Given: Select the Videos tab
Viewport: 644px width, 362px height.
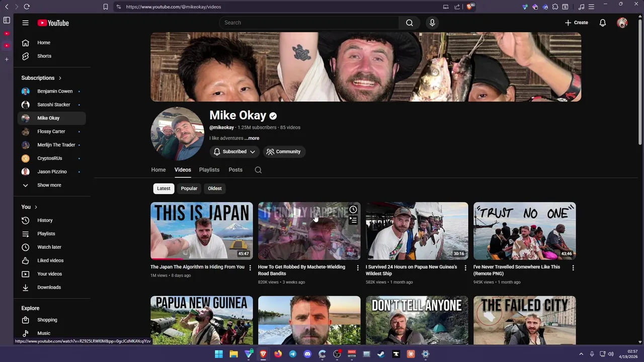Looking at the screenshot, I should (183, 170).
